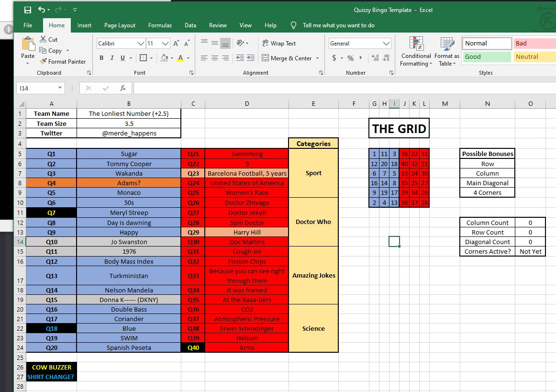Switch to the View tab
The width and height of the screenshot is (556, 392).
(245, 25)
